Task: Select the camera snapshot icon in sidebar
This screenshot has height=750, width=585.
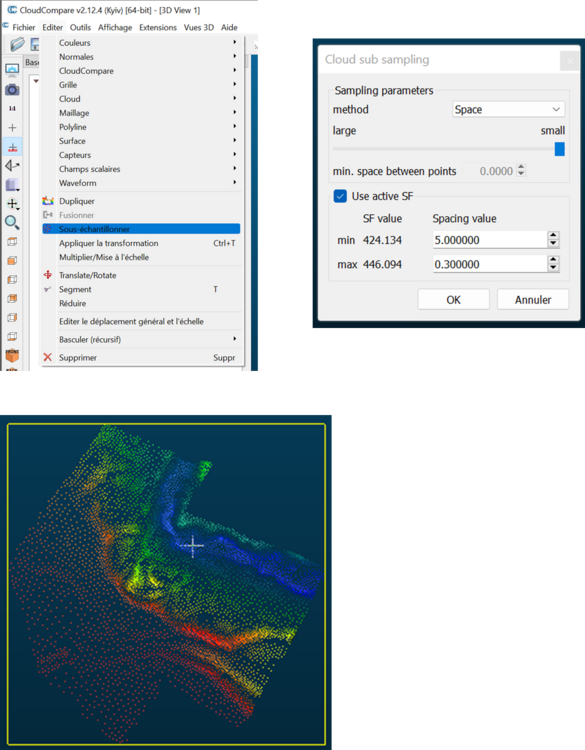Action: (x=12, y=89)
